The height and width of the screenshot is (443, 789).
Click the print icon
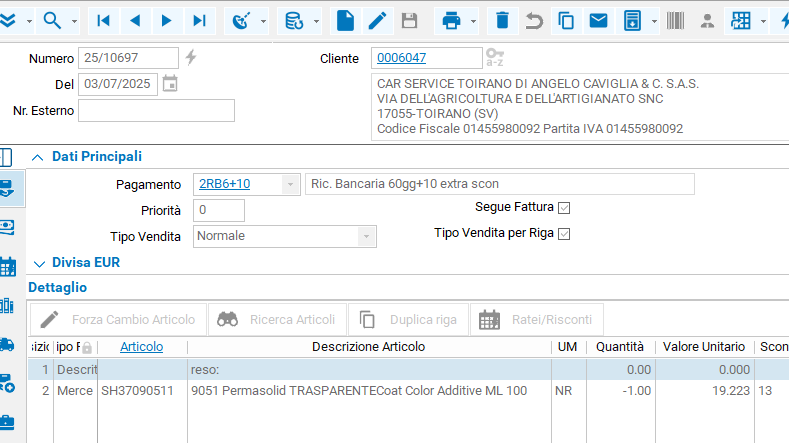(x=452, y=20)
